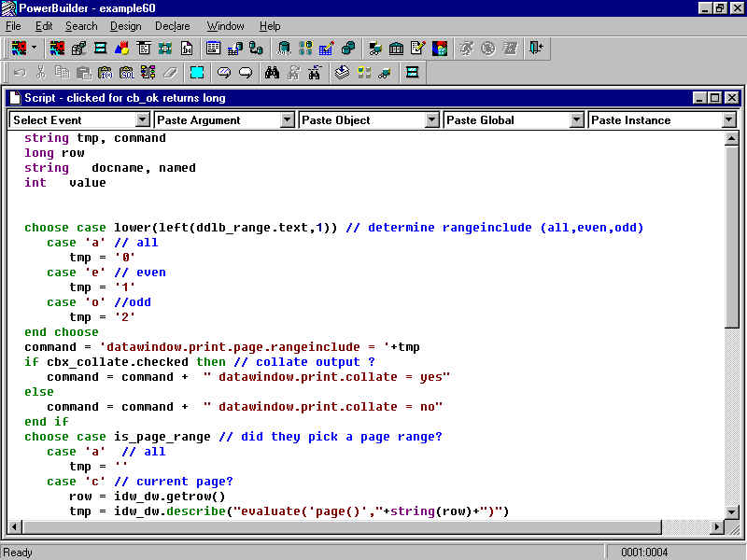This screenshot has height=560, width=747.
Task: Click the "case 'e' // even" line
Action: [x=106, y=273]
